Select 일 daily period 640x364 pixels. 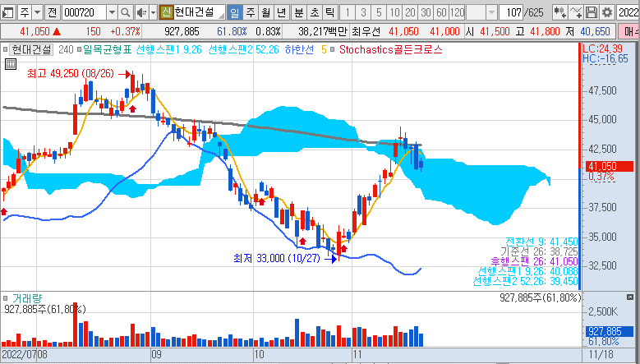coord(234,12)
